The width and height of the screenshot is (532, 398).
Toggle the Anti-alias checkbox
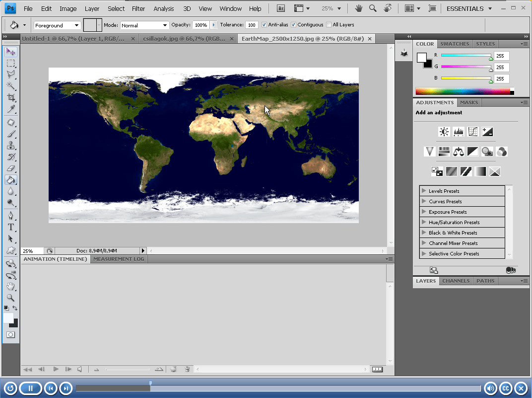tap(264, 25)
